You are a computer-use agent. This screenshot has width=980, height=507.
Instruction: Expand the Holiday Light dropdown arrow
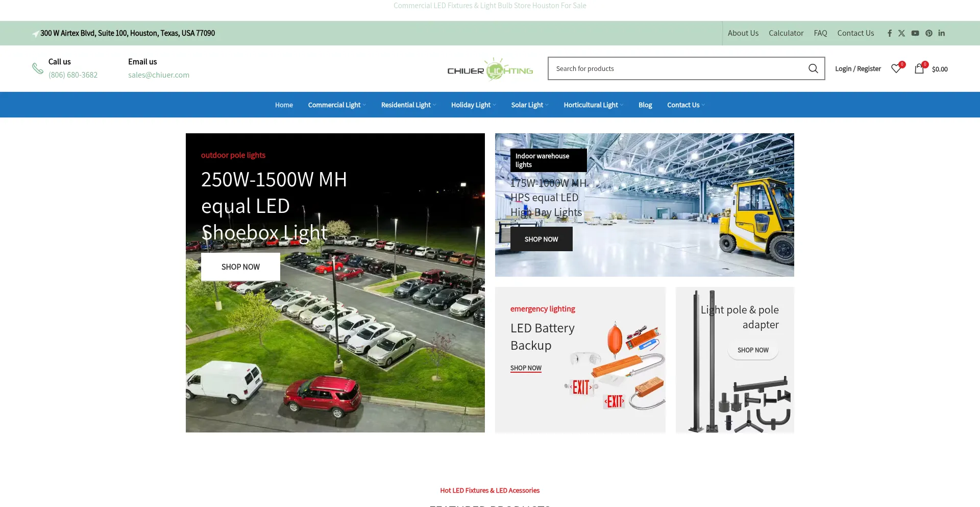[x=495, y=105]
